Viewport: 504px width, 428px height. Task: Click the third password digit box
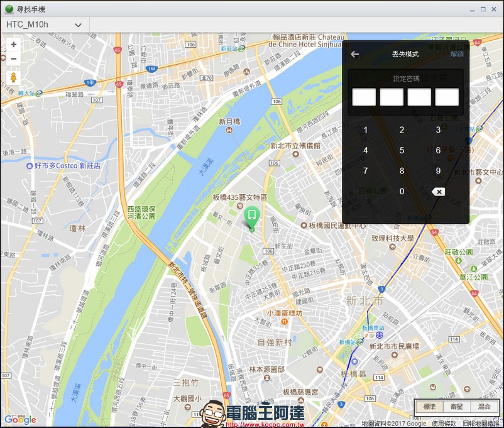click(419, 97)
